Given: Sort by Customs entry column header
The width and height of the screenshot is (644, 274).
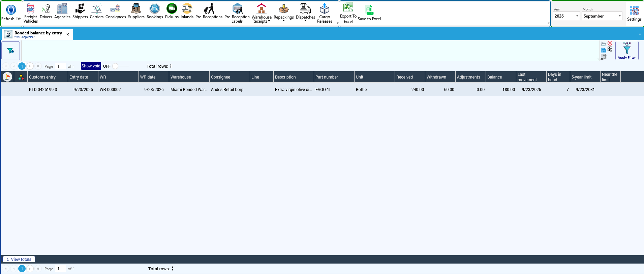Looking at the screenshot, I should [x=48, y=77].
